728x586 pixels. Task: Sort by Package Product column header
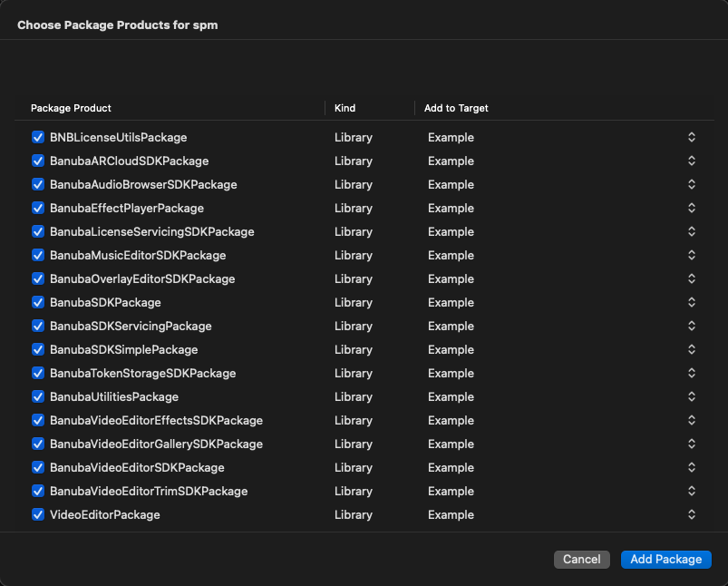coord(71,108)
